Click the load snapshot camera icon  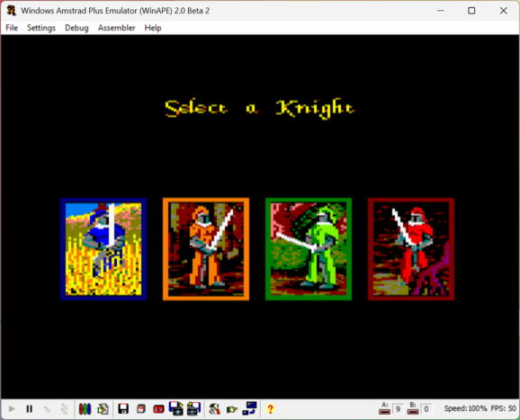pyautogui.click(x=176, y=408)
